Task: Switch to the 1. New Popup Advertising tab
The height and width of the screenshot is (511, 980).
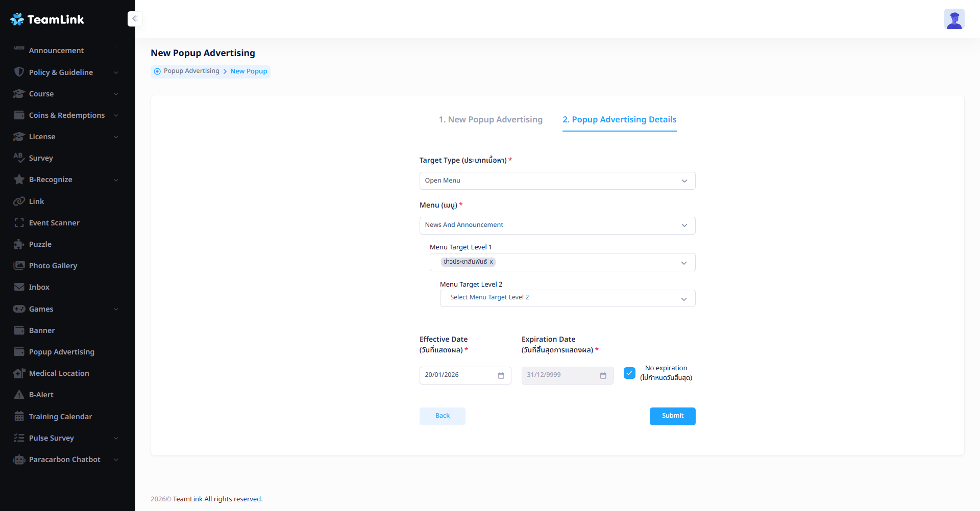Action: 491,120
